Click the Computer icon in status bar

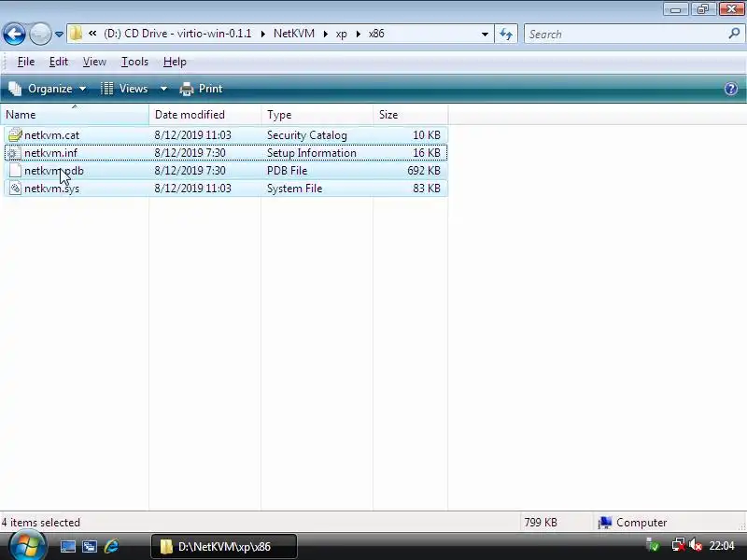[x=604, y=523]
